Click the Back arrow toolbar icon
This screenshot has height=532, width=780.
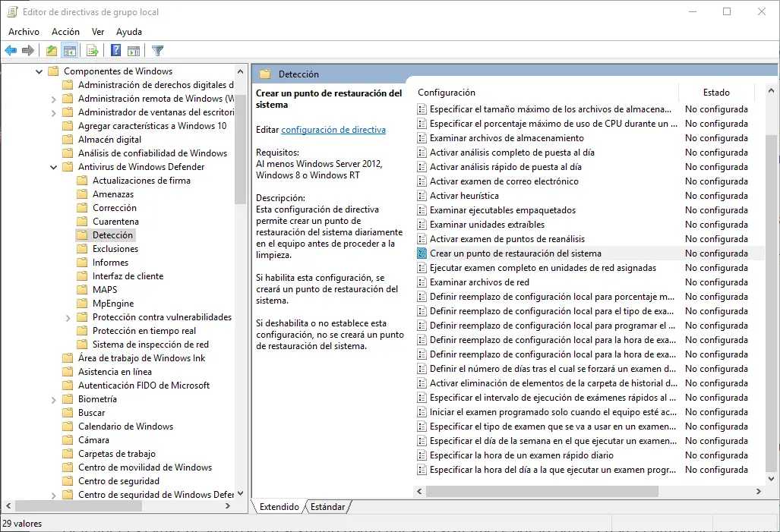(11, 50)
